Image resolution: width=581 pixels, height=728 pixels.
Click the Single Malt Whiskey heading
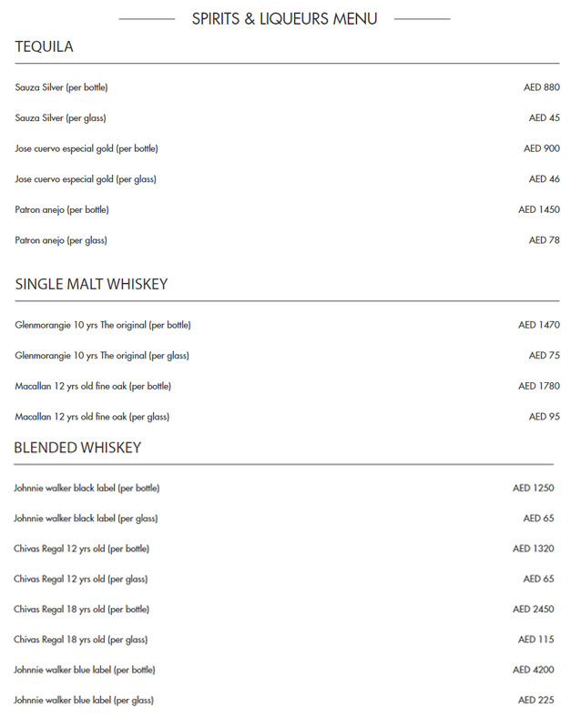click(x=91, y=285)
